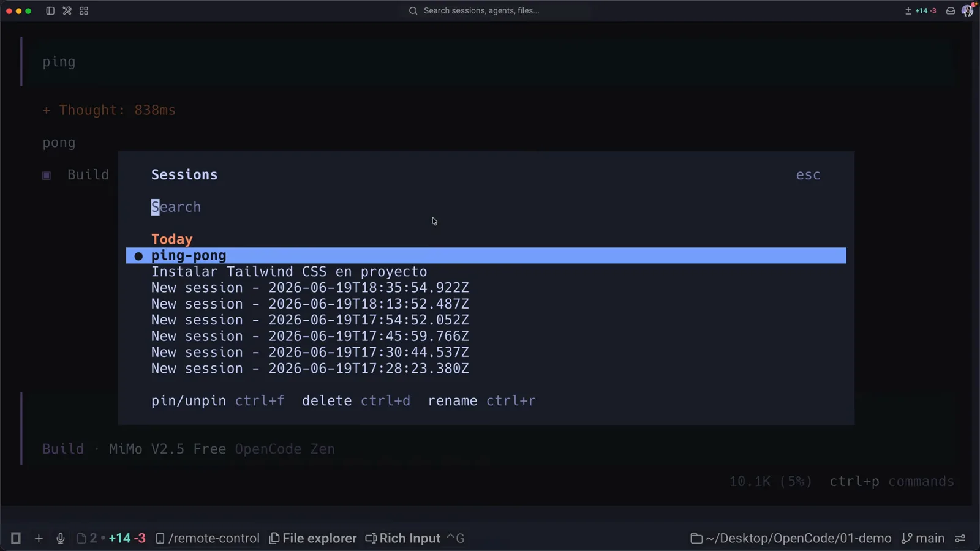Open the File explorer
Screen dimensions: 980x551
coord(313,538)
